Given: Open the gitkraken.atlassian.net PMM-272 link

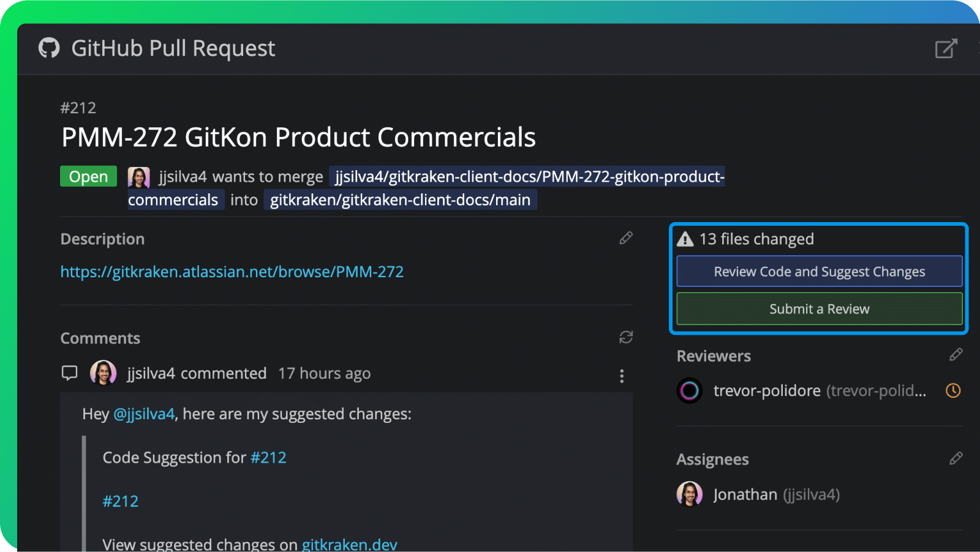Looking at the screenshot, I should pos(232,272).
